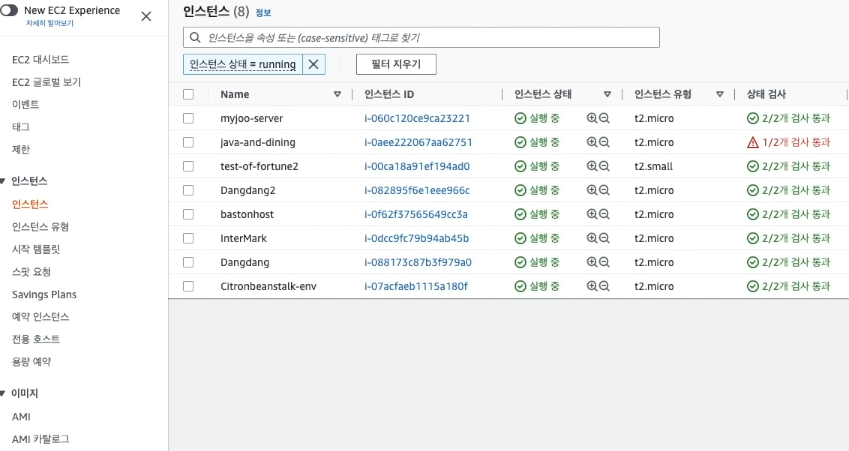Screen dimensions: 849x451
Task: Open instance i-00ca18a91ef194ad0
Action: (x=417, y=166)
